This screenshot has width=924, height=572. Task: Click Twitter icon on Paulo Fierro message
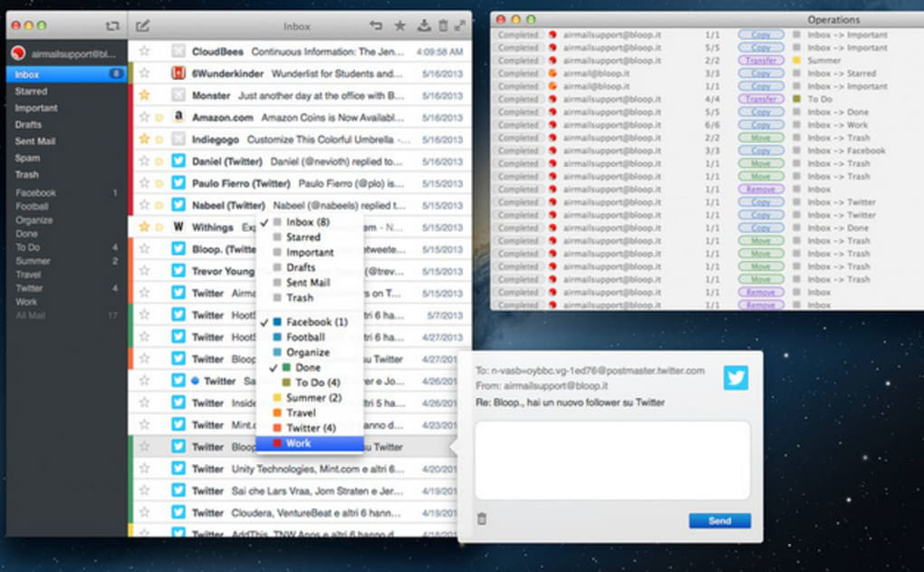(178, 183)
